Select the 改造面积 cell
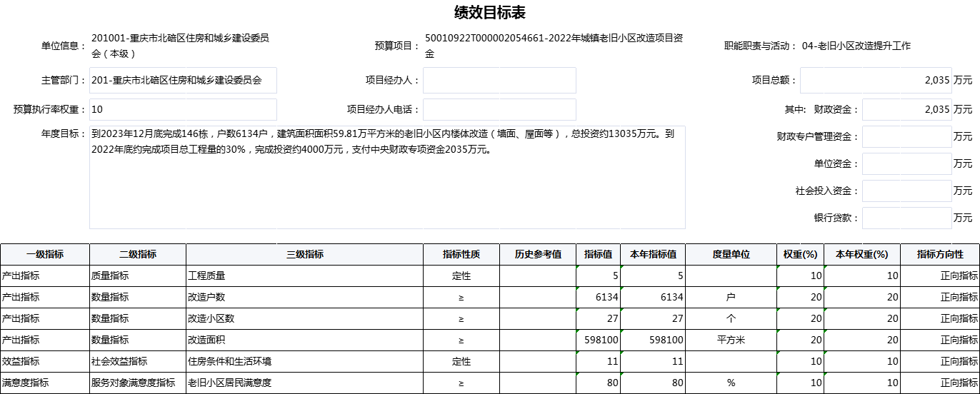The image size is (980, 394). tap(305, 340)
